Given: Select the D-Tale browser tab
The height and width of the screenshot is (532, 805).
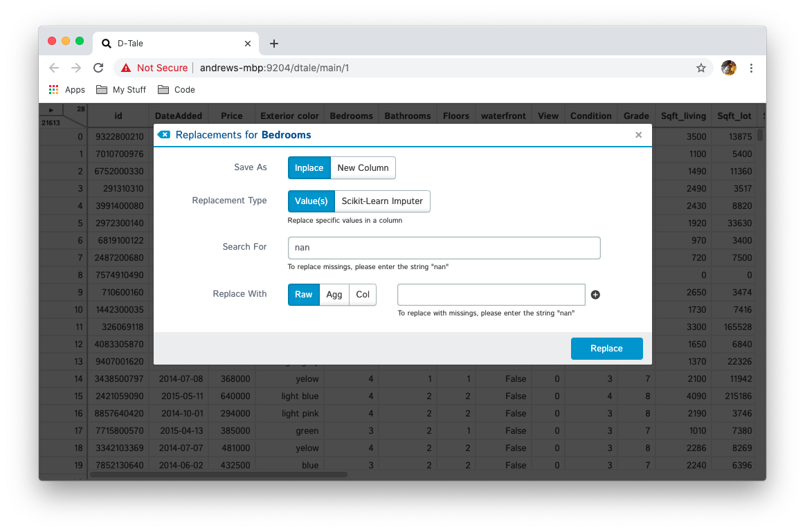Looking at the screenshot, I should point(176,44).
